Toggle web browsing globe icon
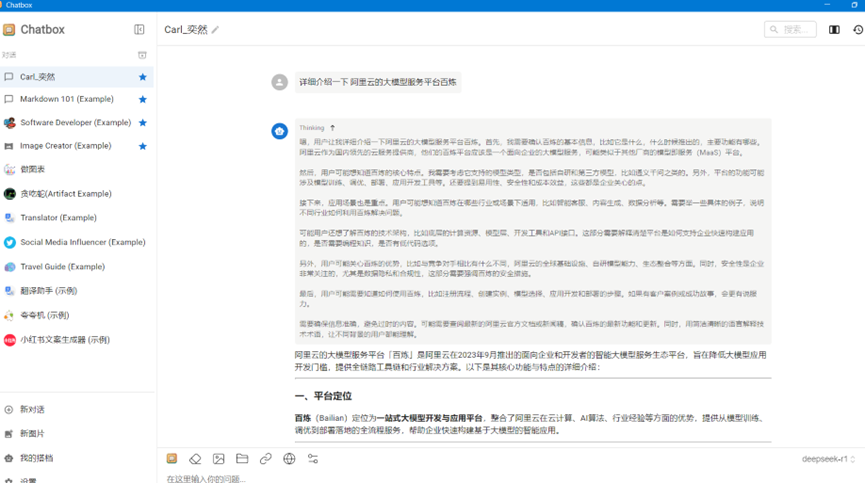This screenshot has height=483, width=865. pyautogui.click(x=289, y=459)
